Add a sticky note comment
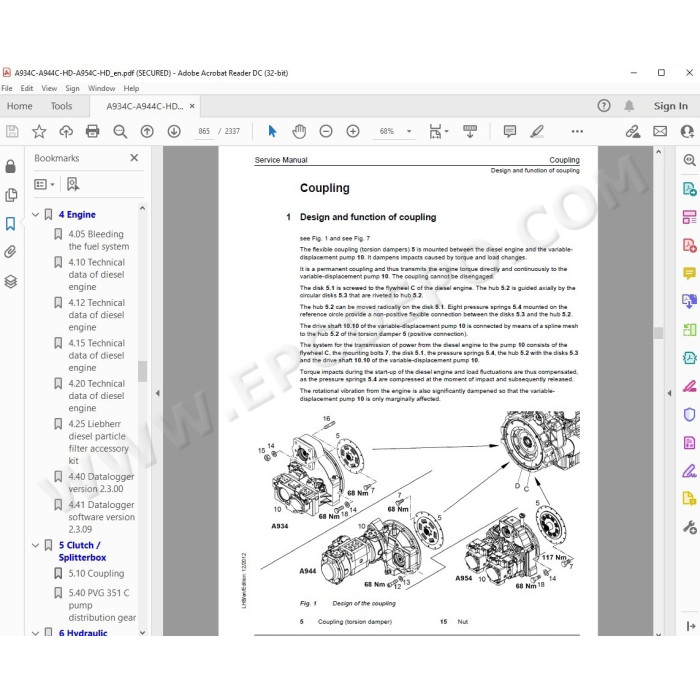 509,131
